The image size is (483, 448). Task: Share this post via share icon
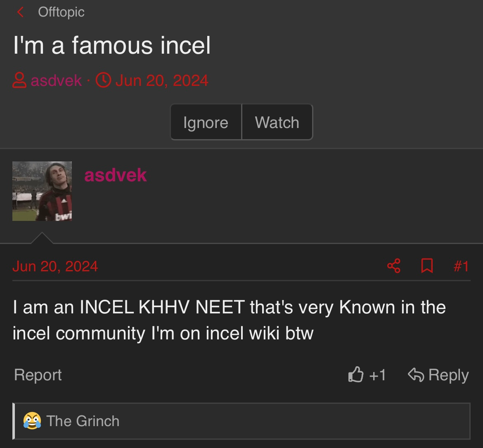coord(394,266)
